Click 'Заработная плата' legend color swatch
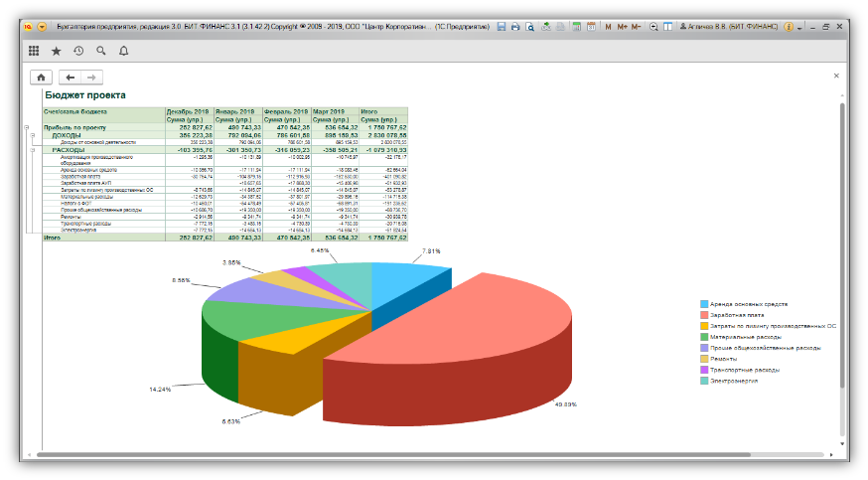 [x=704, y=315]
